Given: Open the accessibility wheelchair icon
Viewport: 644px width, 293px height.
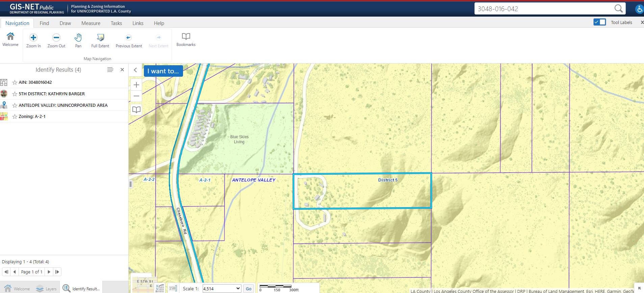Looking at the screenshot, I should [639, 9].
